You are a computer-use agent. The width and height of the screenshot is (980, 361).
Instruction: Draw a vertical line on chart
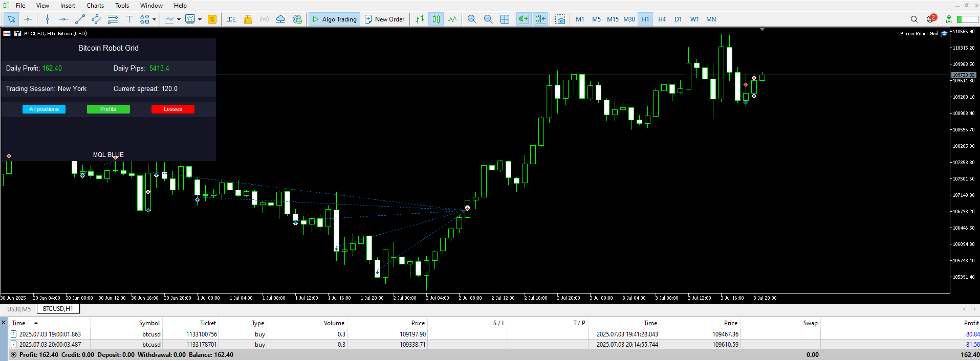coord(47,19)
